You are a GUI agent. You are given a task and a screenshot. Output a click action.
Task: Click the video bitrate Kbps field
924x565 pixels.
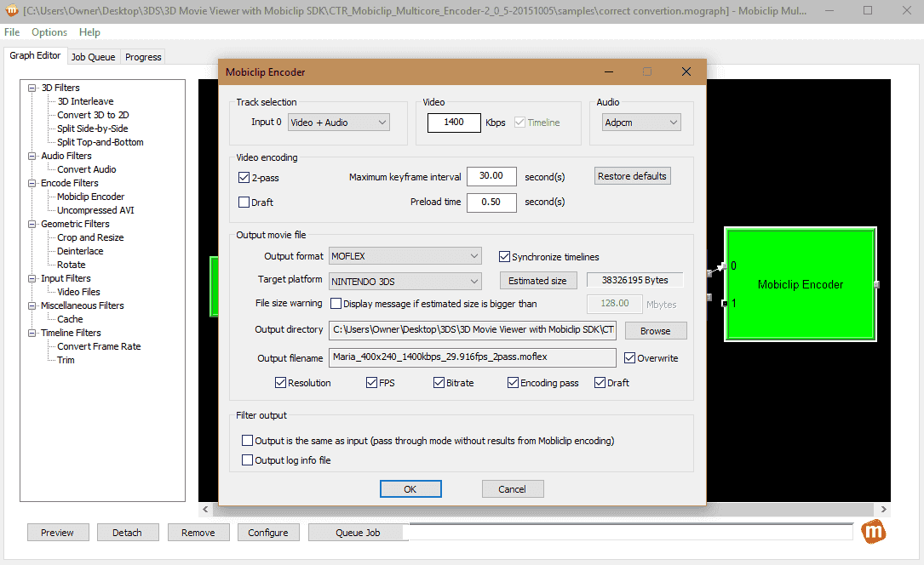pos(454,123)
